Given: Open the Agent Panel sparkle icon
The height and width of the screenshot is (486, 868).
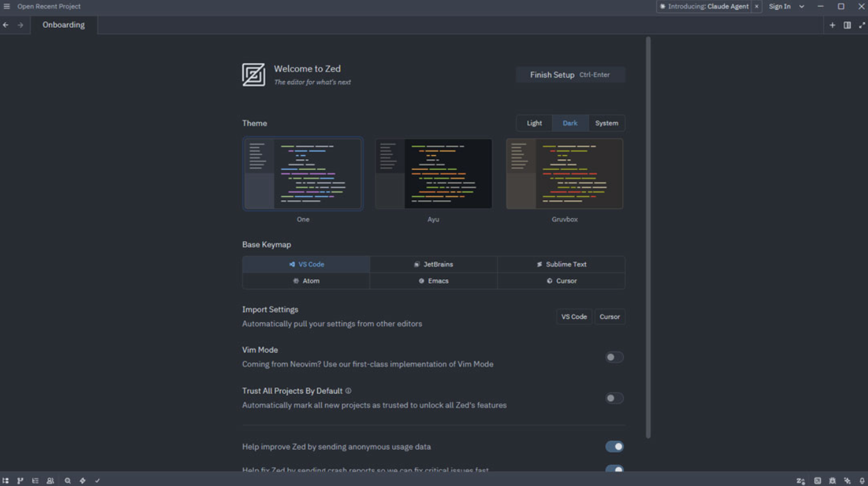Looking at the screenshot, I should coord(847,481).
